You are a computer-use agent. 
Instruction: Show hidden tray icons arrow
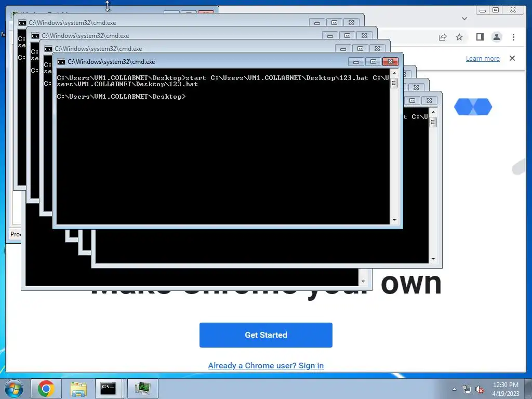[x=454, y=389]
